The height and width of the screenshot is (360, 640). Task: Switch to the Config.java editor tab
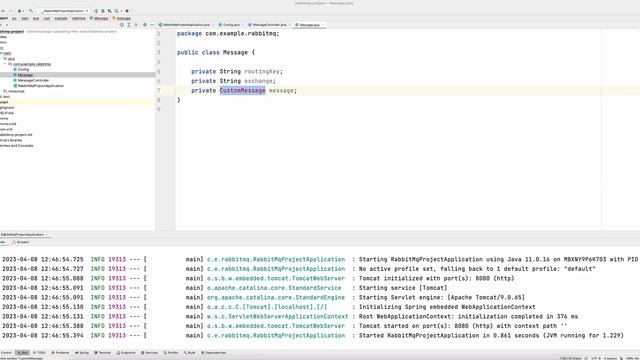click(x=231, y=25)
